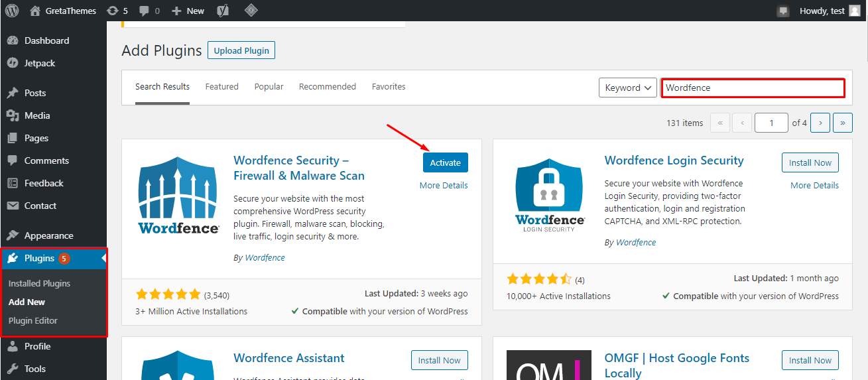Click the Wordfence Security plugin logo
The height and width of the screenshot is (380, 868).
coord(178,195)
